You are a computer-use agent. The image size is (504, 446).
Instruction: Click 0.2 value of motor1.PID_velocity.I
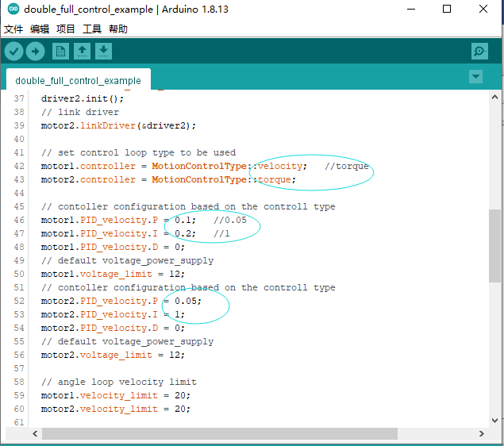183,233
